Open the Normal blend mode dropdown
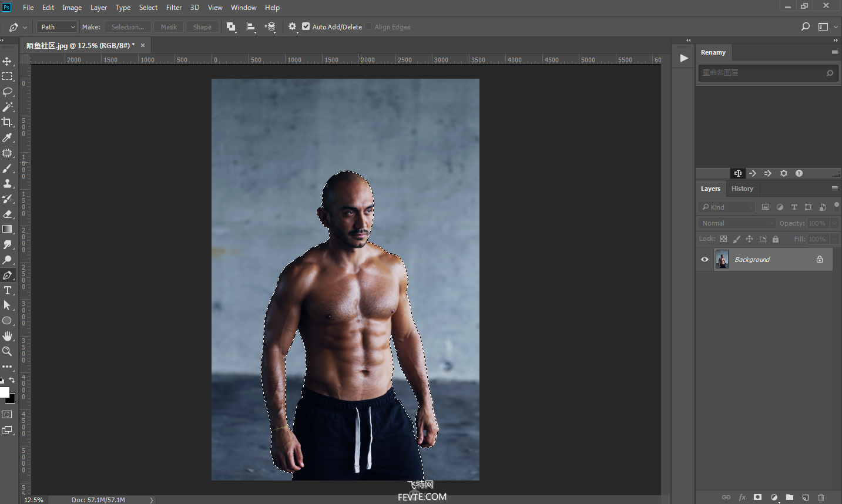The height and width of the screenshot is (504, 842). pyautogui.click(x=737, y=223)
